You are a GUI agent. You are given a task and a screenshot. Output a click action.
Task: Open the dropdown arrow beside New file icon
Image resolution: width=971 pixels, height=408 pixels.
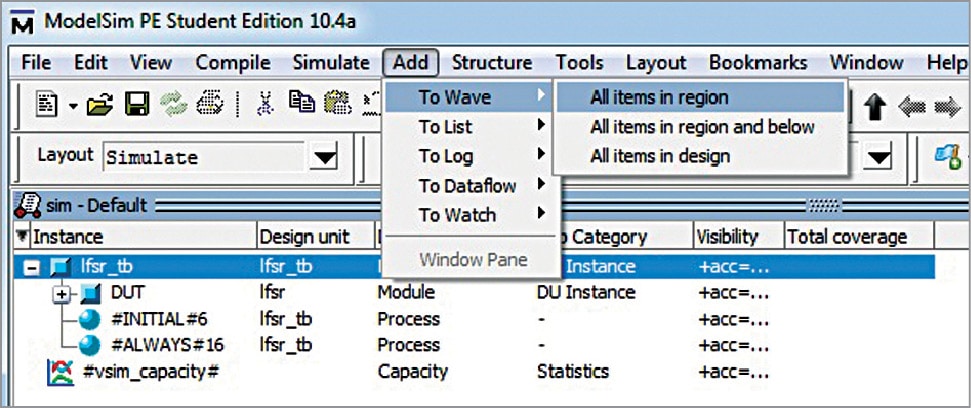tap(73, 103)
